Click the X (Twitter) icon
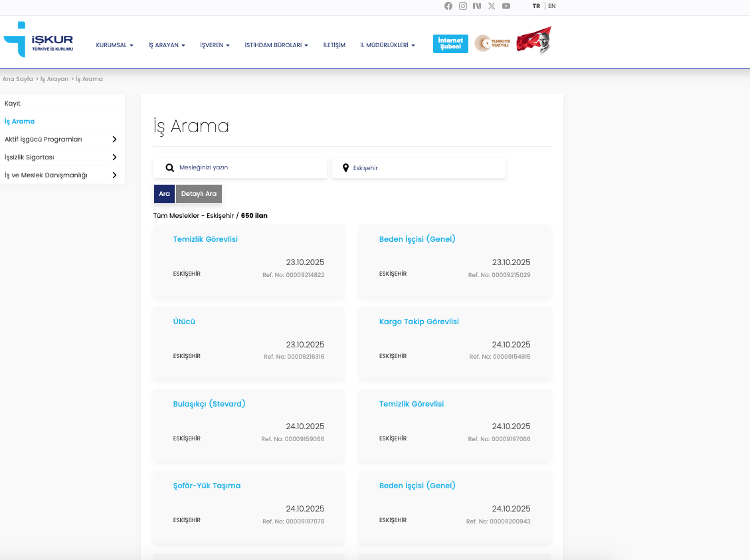 [x=492, y=6]
